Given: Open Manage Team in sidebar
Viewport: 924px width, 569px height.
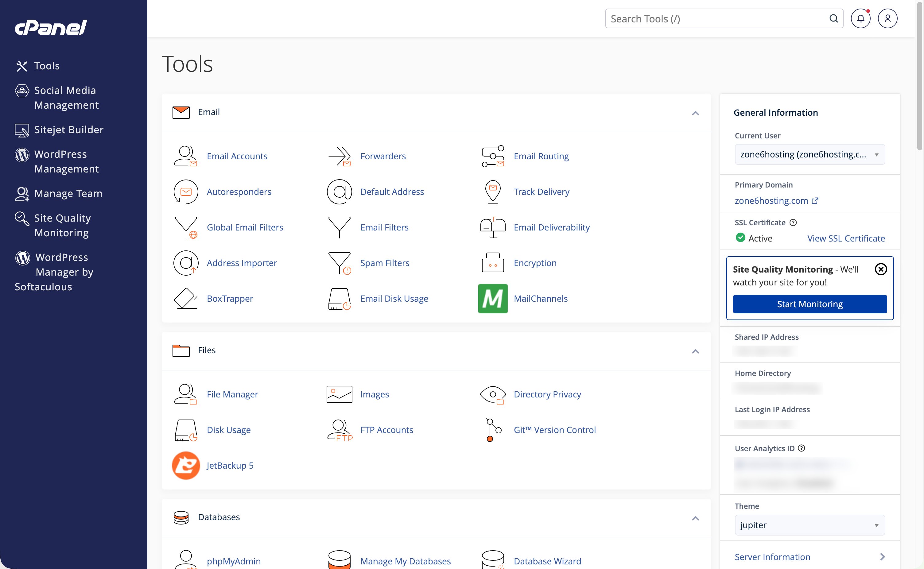Looking at the screenshot, I should tap(58, 193).
